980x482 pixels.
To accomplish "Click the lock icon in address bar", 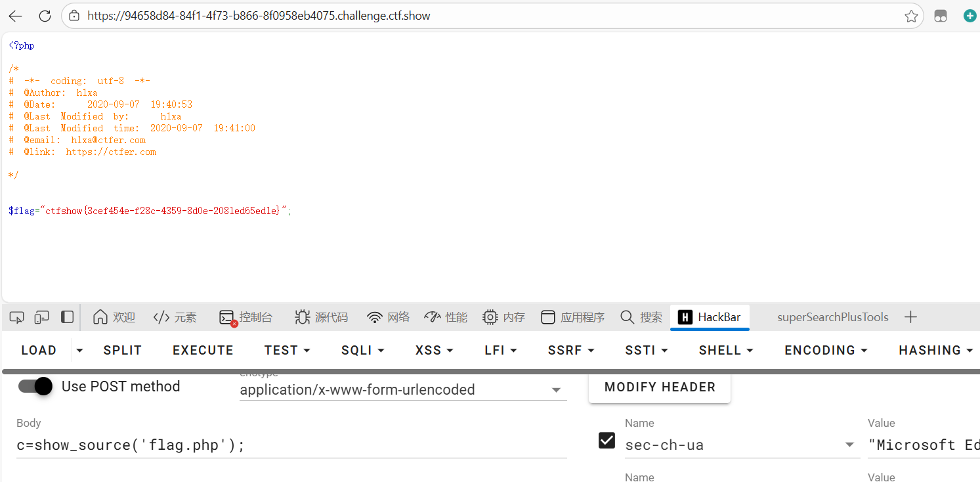I will tap(74, 16).
